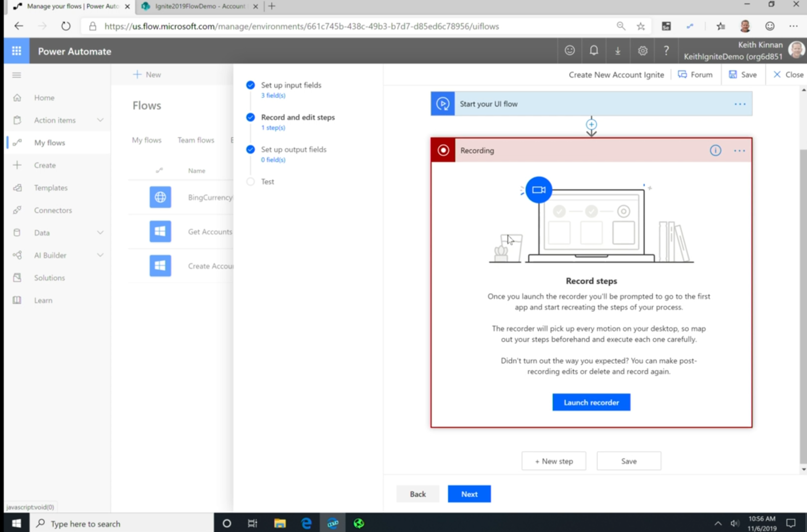Viewport: 807px width, 532px height.
Task: Click the Type here to search box
Action: tap(122, 523)
